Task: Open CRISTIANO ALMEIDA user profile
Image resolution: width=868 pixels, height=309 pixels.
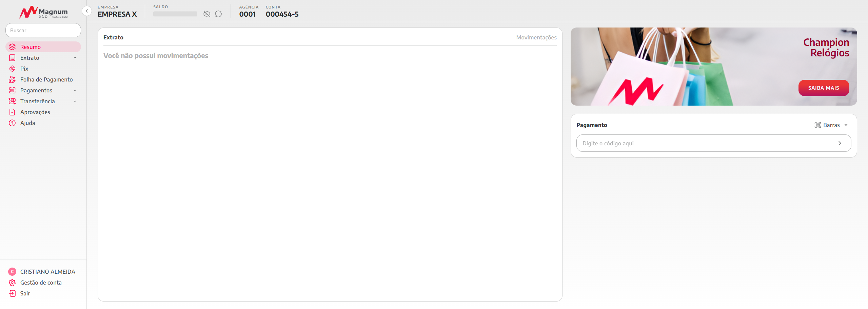Action: (48, 272)
